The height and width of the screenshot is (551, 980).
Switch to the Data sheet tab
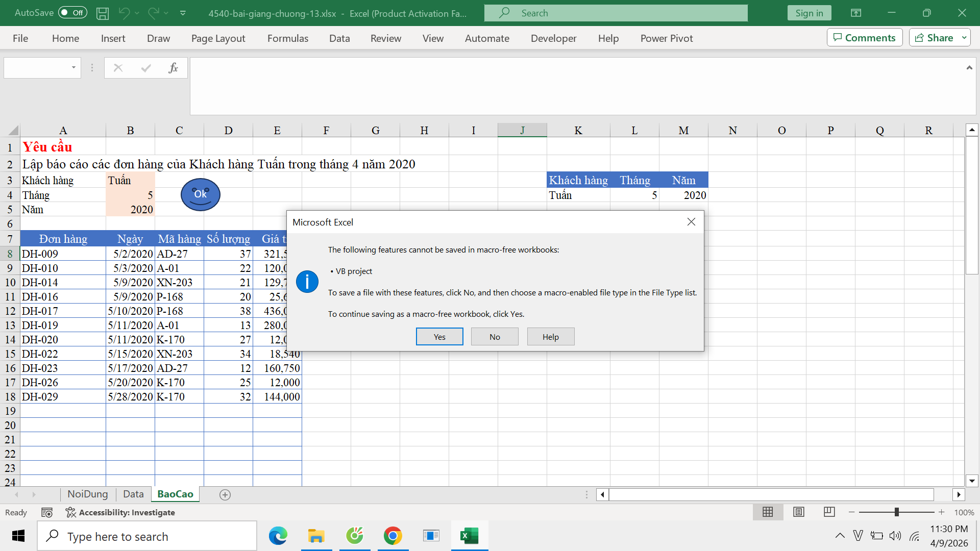[x=133, y=494]
